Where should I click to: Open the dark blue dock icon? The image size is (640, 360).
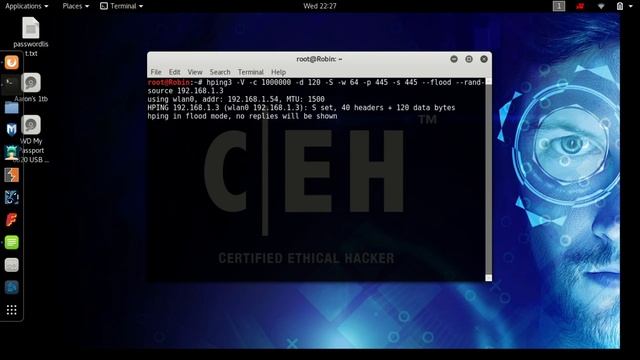(x=11, y=287)
